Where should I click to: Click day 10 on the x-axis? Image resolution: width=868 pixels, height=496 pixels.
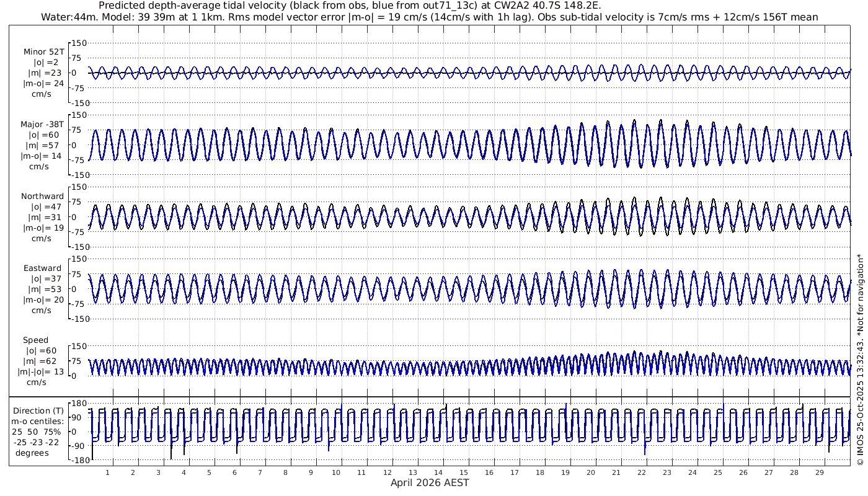click(336, 472)
